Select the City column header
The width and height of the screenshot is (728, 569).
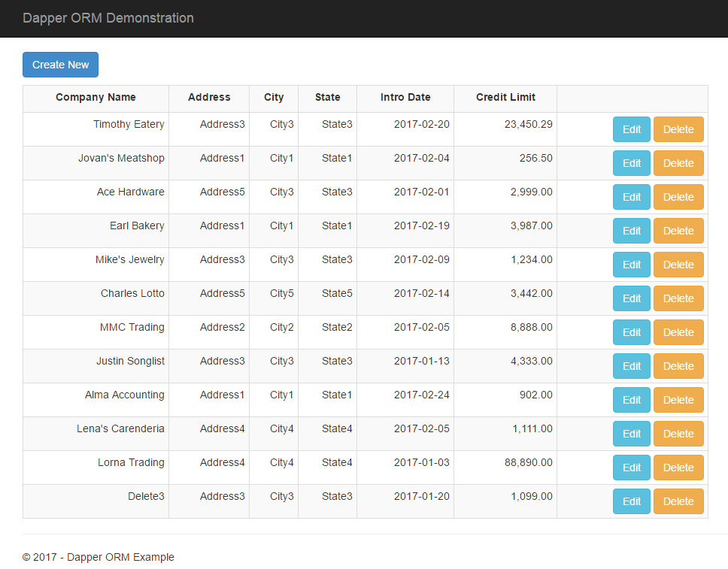click(274, 98)
